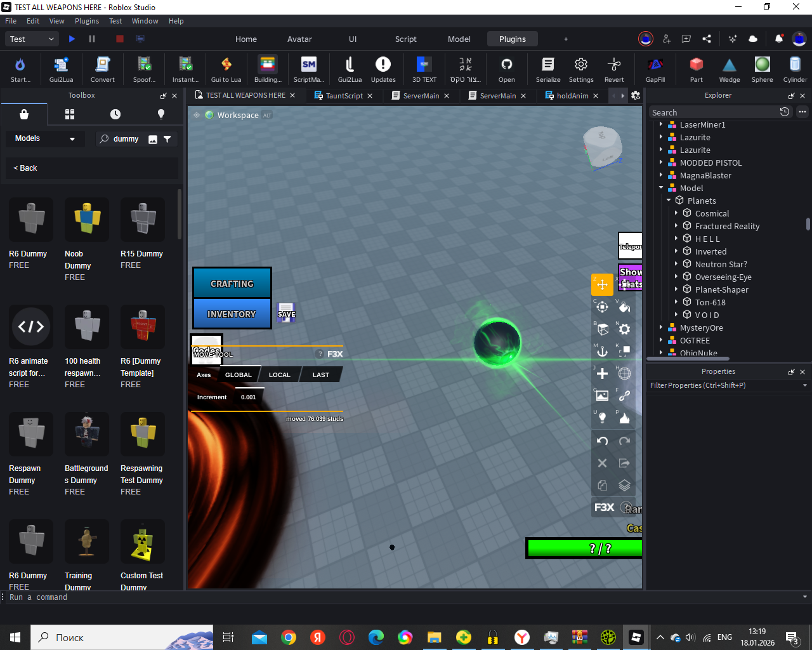Open the ScriptMa... SM plugin
This screenshot has height=650, width=812.
pos(309,69)
